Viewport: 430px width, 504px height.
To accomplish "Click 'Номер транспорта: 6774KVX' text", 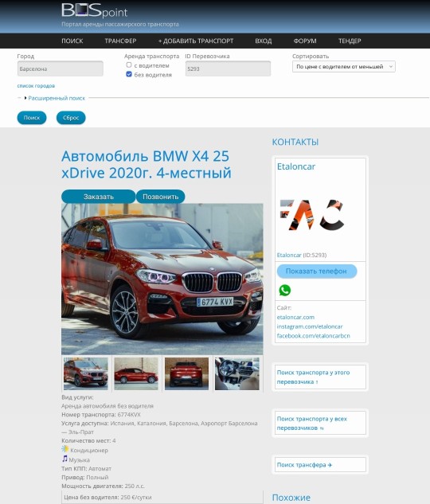I will pos(101,415).
